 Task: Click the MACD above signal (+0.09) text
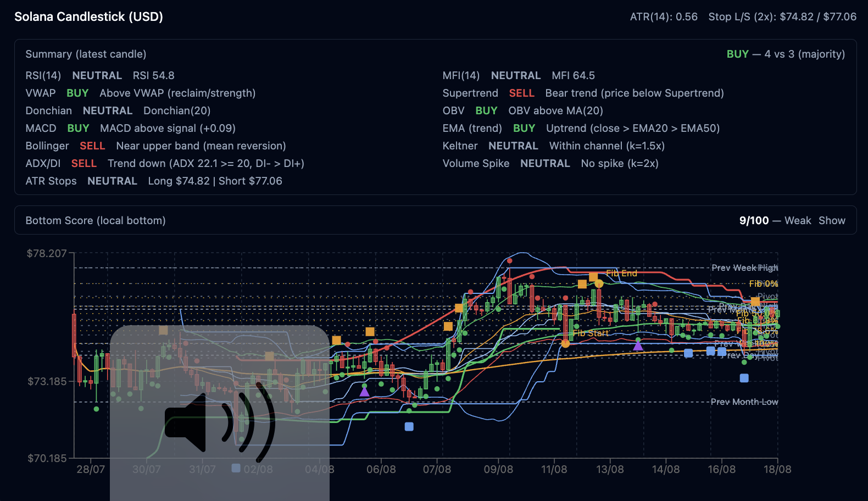click(168, 128)
